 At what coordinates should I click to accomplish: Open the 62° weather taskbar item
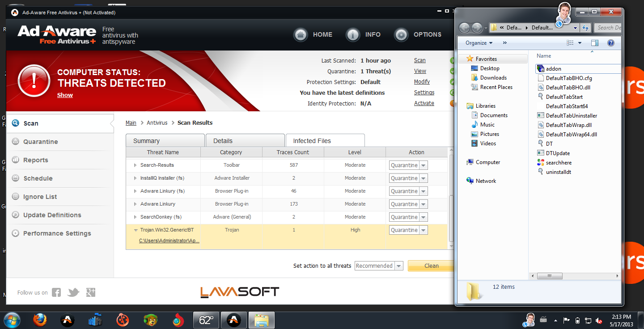[x=206, y=320]
